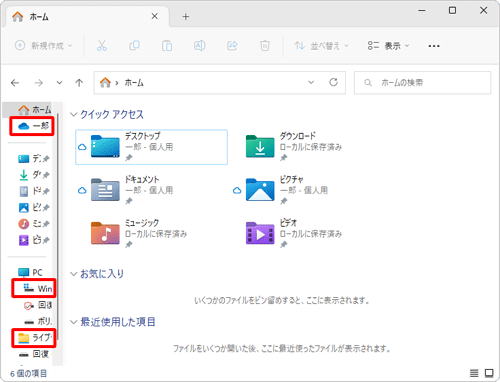Click the refresh icon in address bar
This screenshot has height=382, width=500.
click(x=334, y=82)
